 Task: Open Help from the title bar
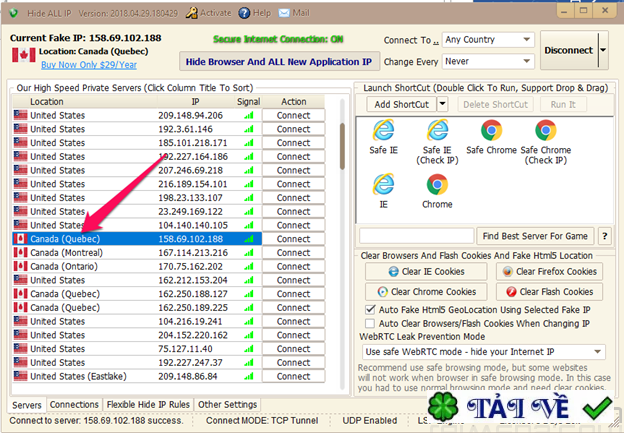255,13
